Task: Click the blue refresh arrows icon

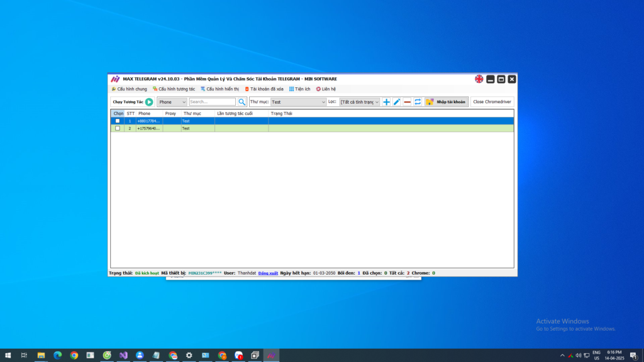Action: pos(418,102)
